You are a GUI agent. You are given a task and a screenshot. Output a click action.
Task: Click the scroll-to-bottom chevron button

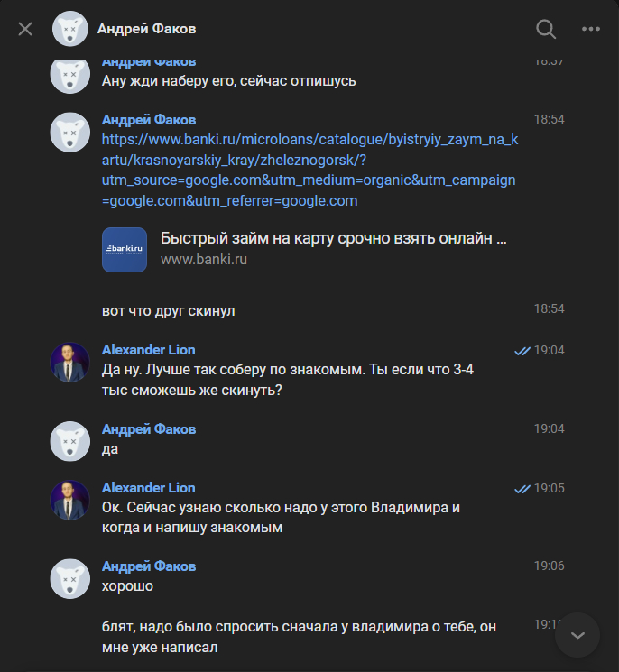click(x=578, y=635)
